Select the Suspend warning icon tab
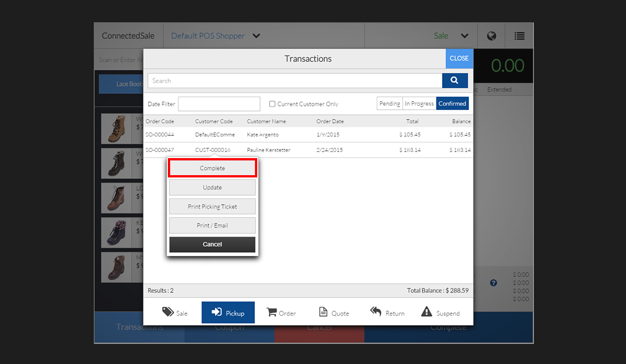Screen dimensions: 626x364 click(x=440, y=313)
